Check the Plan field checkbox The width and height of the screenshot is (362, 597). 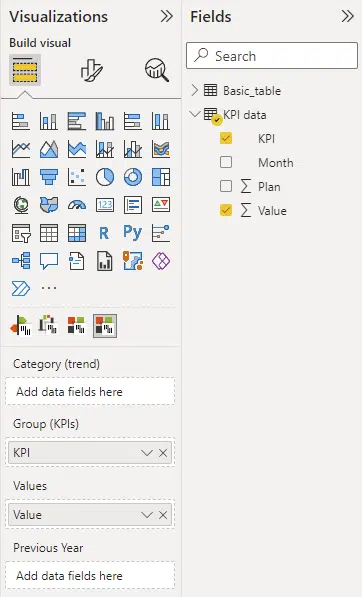[x=226, y=186]
